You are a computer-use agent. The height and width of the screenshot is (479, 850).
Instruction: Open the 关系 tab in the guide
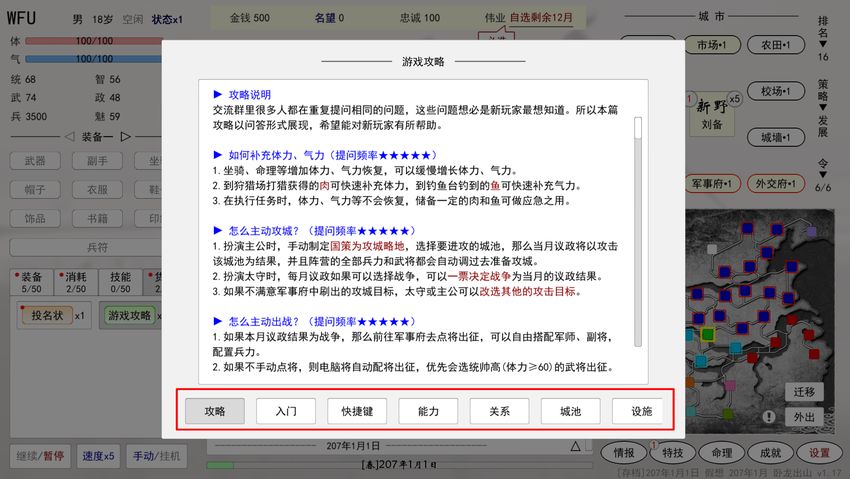click(x=499, y=411)
